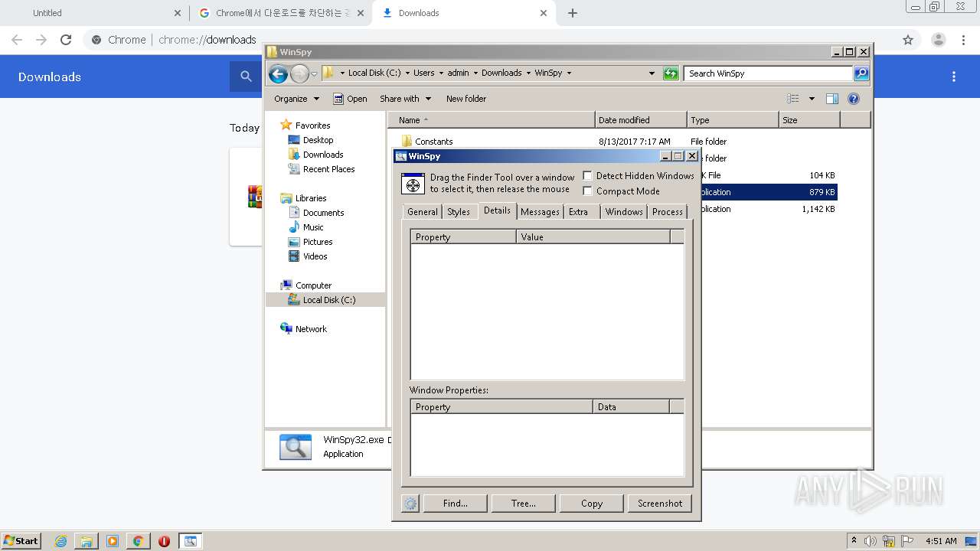980x551 pixels.
Task: Click the Screenshot button
Action: 660,504
